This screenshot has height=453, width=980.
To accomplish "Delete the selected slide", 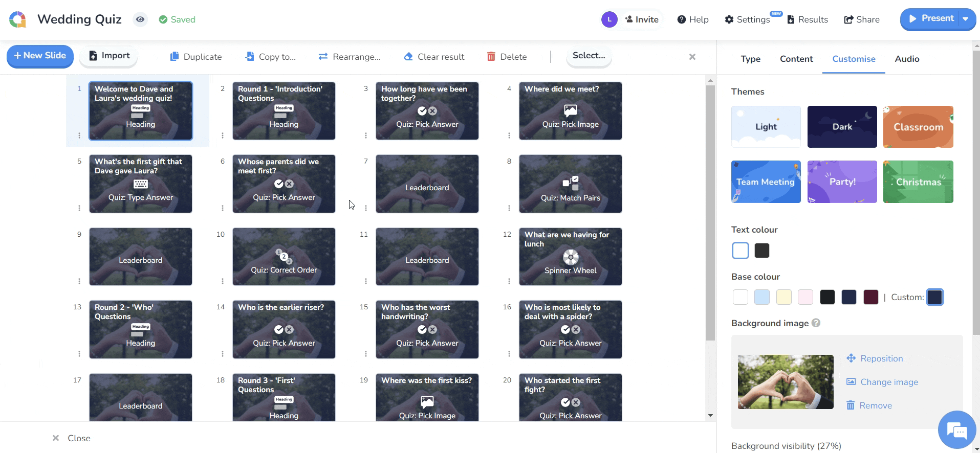I will pos(507,57).
